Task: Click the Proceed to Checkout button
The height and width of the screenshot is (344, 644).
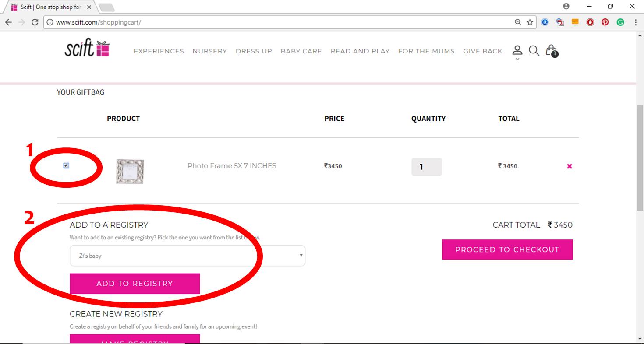Action: click(x=507, y=249)
